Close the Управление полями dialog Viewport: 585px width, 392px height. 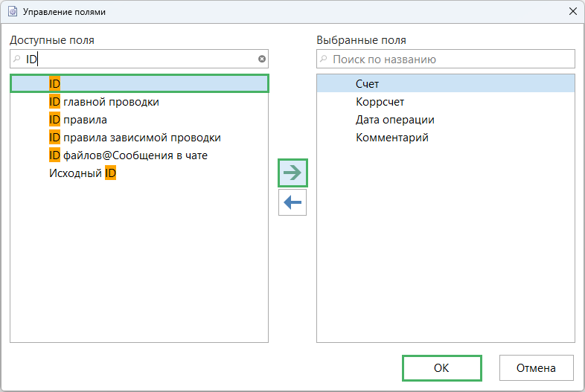click(572, 11)
